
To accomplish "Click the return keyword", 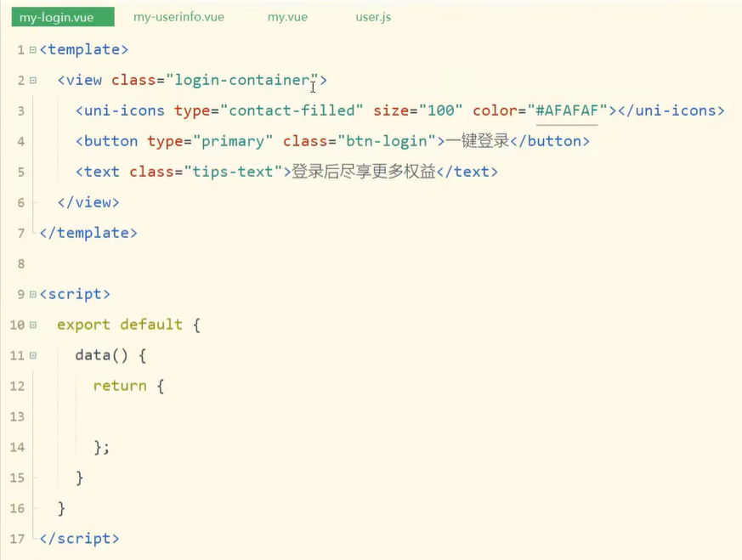I will click(x=120, y=386).
